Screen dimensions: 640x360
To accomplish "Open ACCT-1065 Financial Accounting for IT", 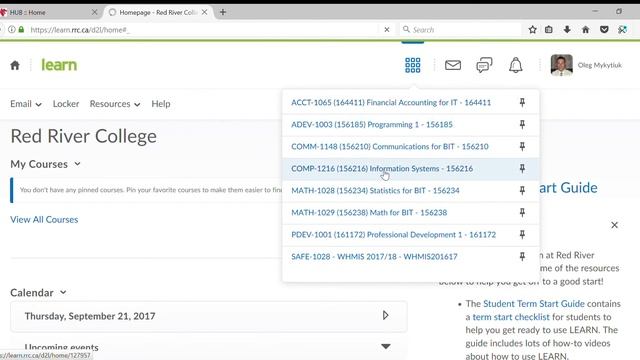I will click(x=391, y=102).
